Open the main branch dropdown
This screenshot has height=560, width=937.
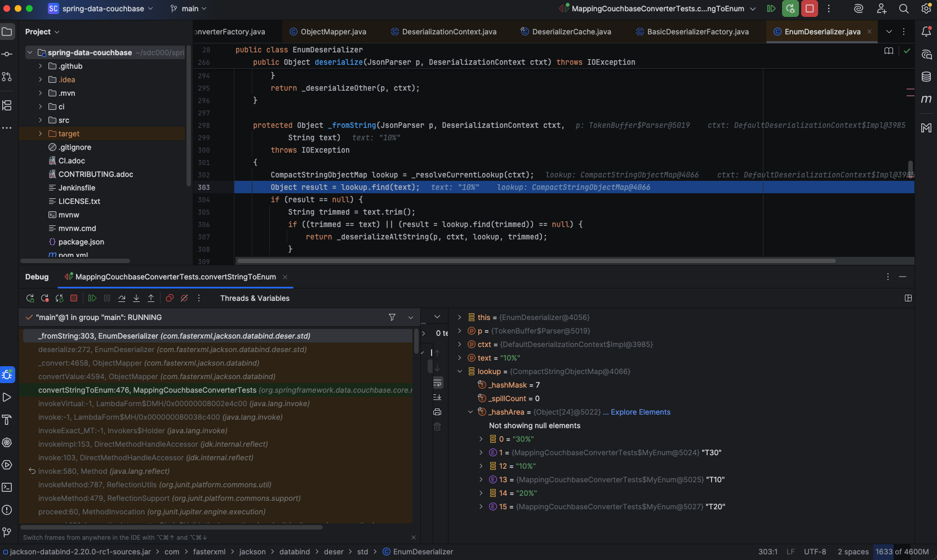click(189, 8)
